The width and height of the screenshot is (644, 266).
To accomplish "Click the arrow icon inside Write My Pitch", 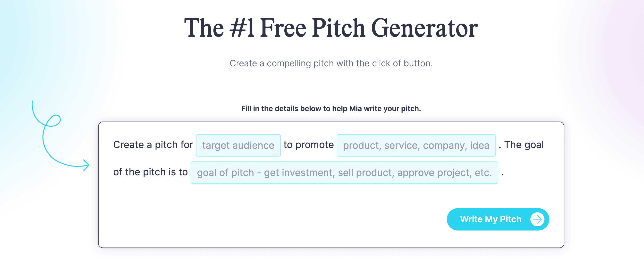I will click(x=536, y=219).
